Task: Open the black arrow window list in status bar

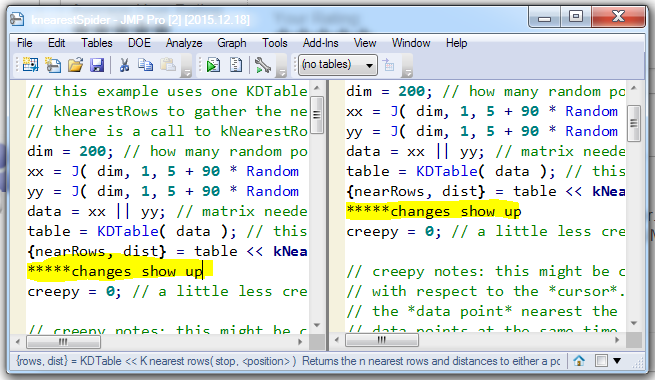Action: 617,360
